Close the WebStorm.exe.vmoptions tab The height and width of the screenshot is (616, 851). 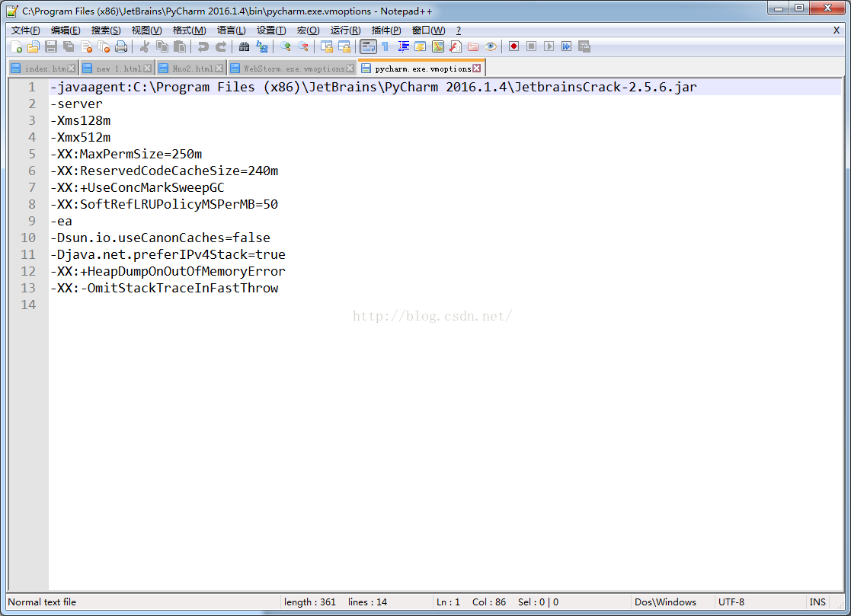tap(350, 69)
